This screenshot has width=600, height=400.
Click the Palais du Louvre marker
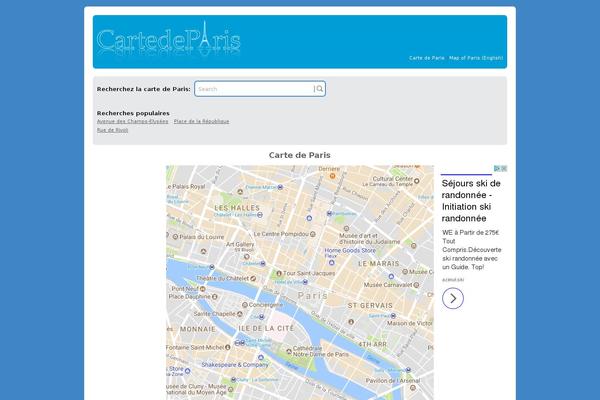click(176, 237)
